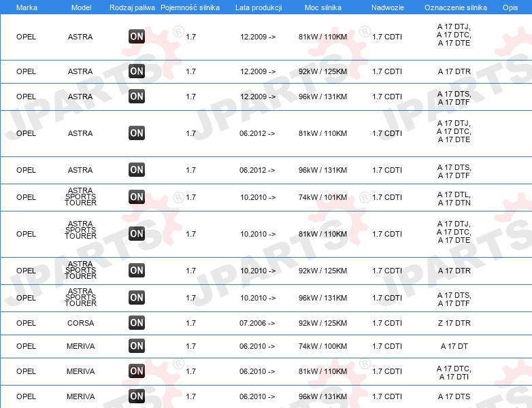Click ON fuel icon in Meriva 131KM row
532x408 pixels.
[137, 396]
